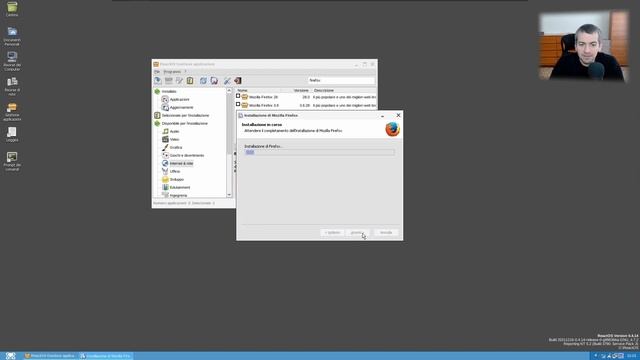Screen dimensions: 640x360
Task: Close the Firefox installer dialog
Action: (x=398, y=116)
